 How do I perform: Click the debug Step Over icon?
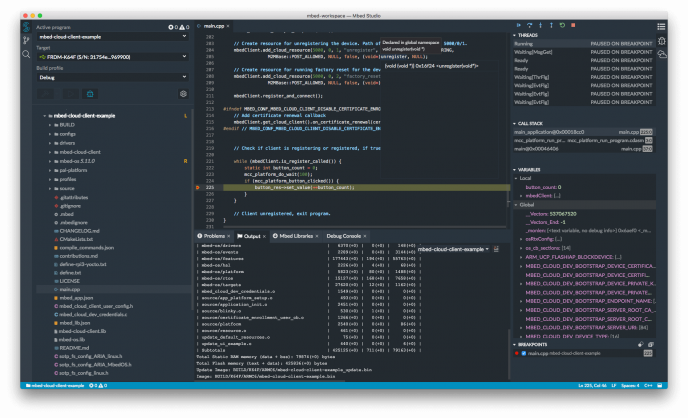(x=529, y=23)
